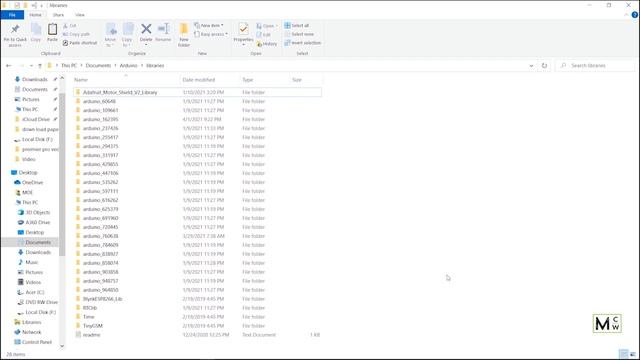The height and width of the screenshot is (360, 640).
Task: Select Music in navigation pane
Action: tap(31, 262)
